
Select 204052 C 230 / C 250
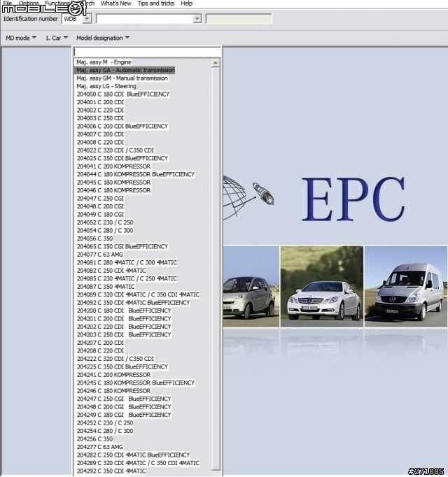coord(105,222)
